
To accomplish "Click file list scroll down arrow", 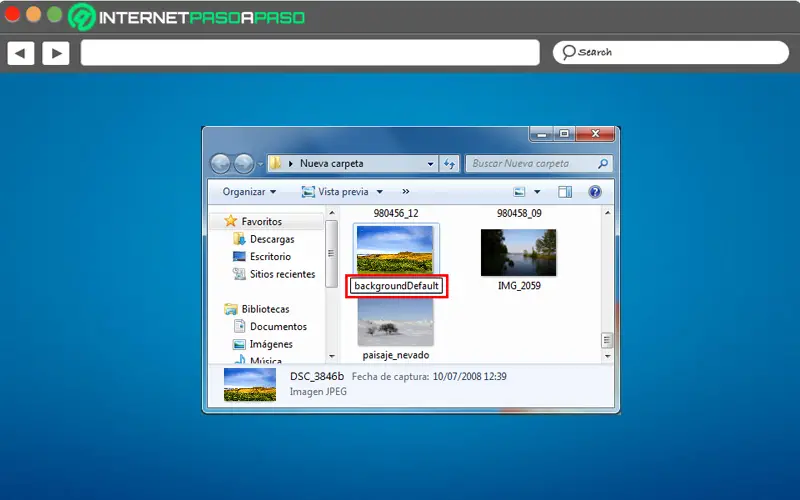I will click(x=607, y=356).
